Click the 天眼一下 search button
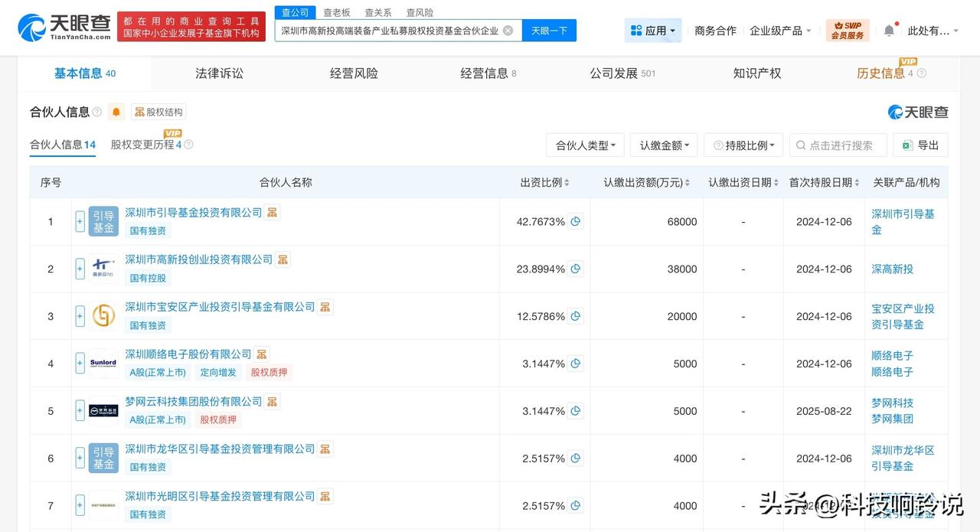The image size is (980, 532). [549, 31]
